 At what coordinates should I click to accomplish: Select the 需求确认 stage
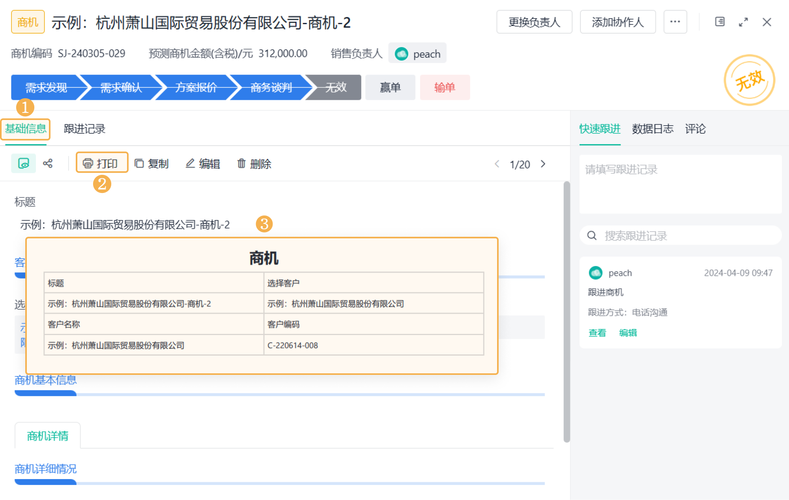coord(121,88)
